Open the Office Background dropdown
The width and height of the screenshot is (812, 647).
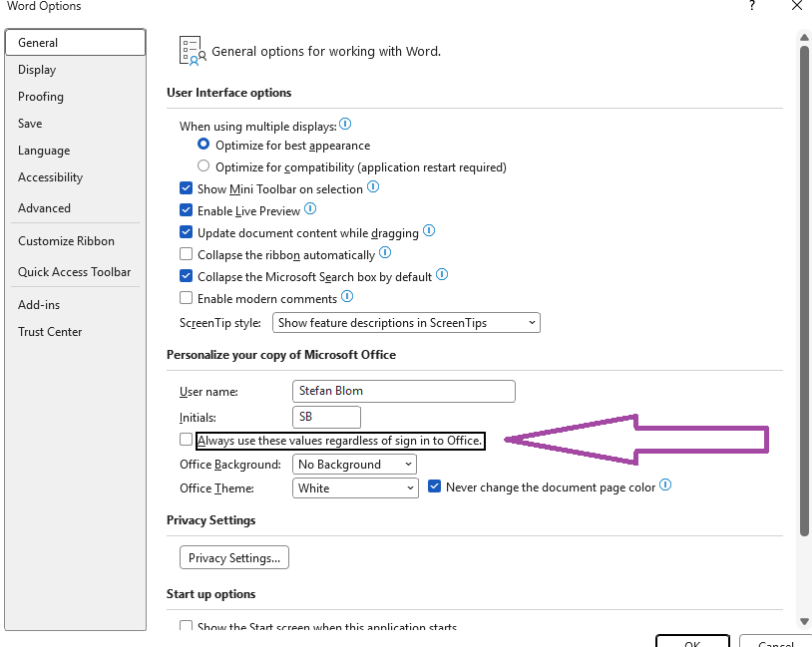[354, 465]
